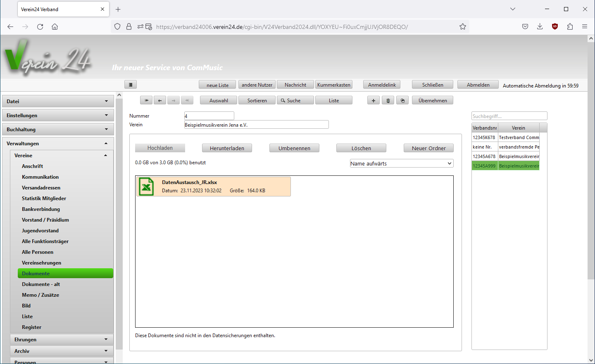Add a new record with plus icon
The height and width of the screenshot is (364, 595).
click(374, 100)
